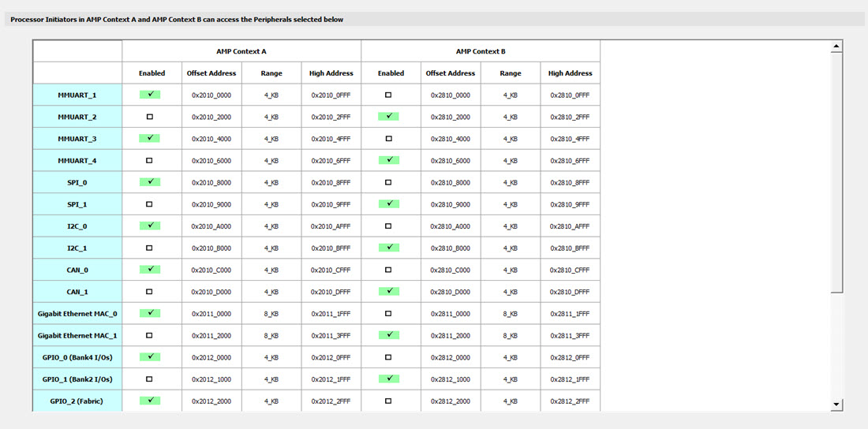Enable I2C_0 in AMP Context B

[x=388, y=226]
